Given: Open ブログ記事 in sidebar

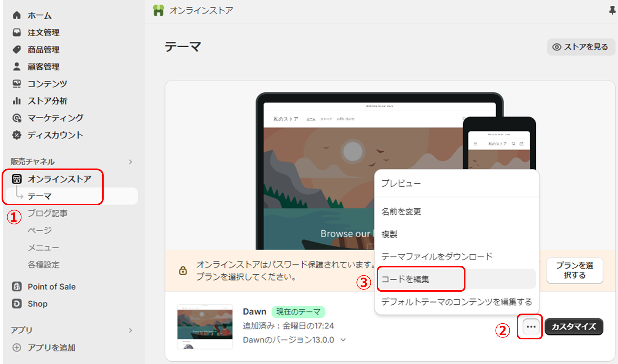Looking at the screenshot, I should 47,213.
